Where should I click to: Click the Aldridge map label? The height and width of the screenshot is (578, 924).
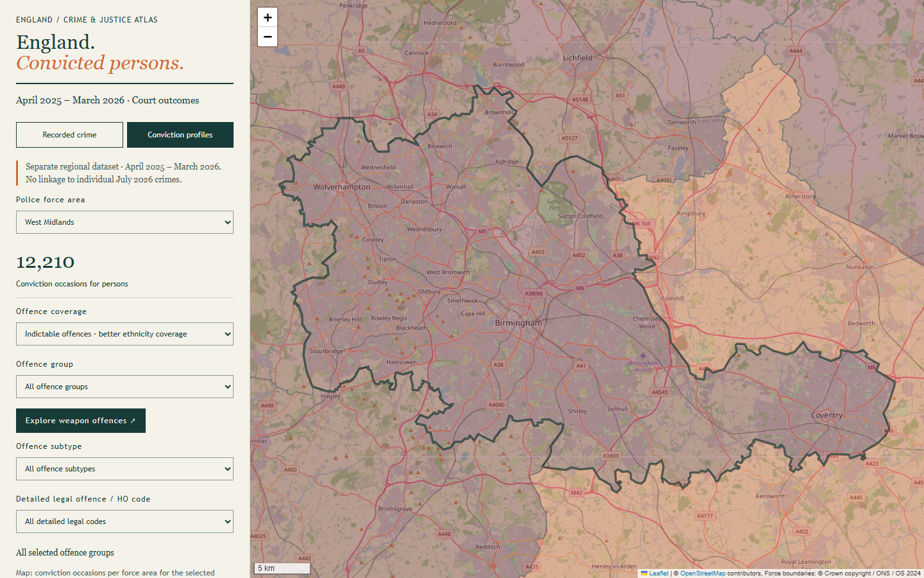tap(507, 162)
